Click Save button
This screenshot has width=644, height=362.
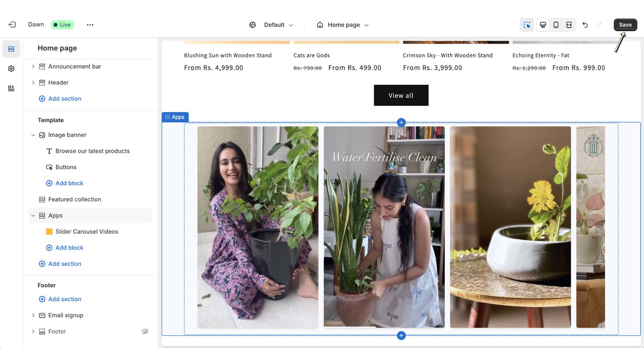tap(626, 24)
